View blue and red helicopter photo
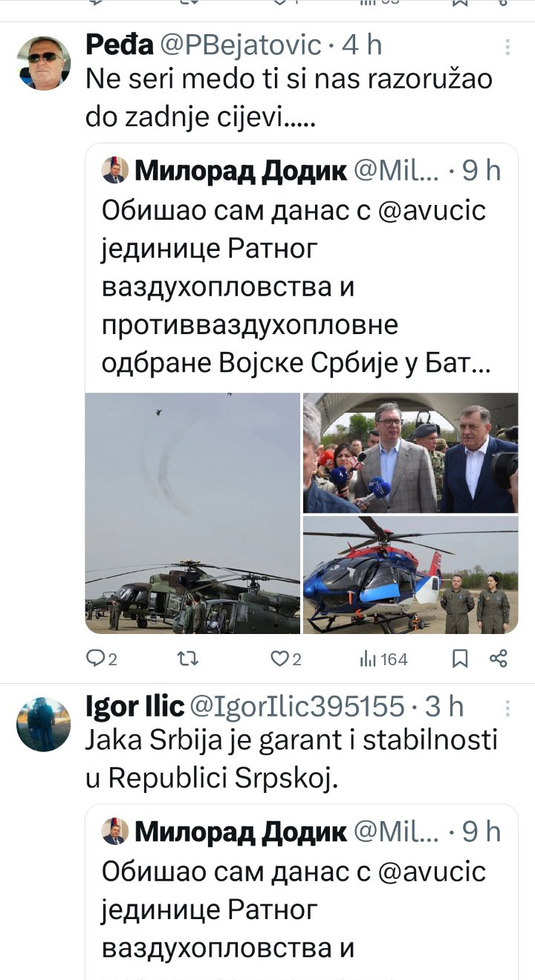The image size is (535, 980). (x=410, y=575)
